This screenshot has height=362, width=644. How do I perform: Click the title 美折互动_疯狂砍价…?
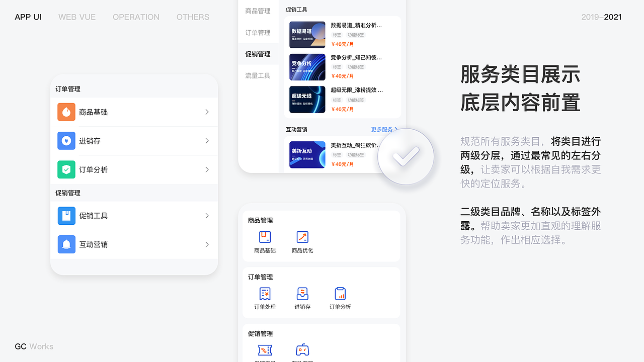(x=355, y=145)
